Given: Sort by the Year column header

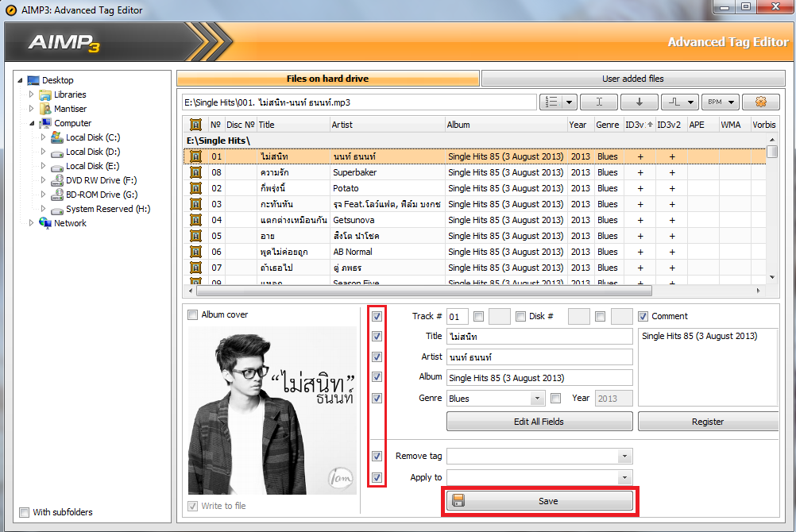Looking at the screenshot, I should tap(581, 125).
